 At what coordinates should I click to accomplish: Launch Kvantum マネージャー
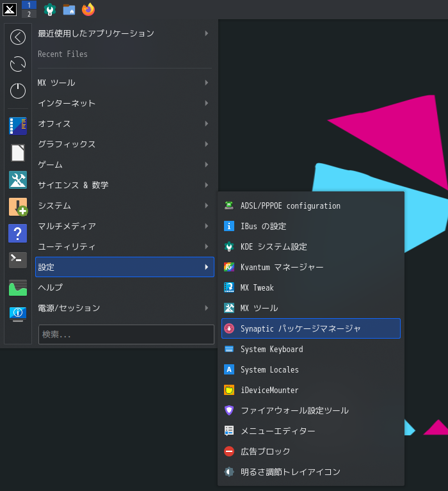[311, 267]
